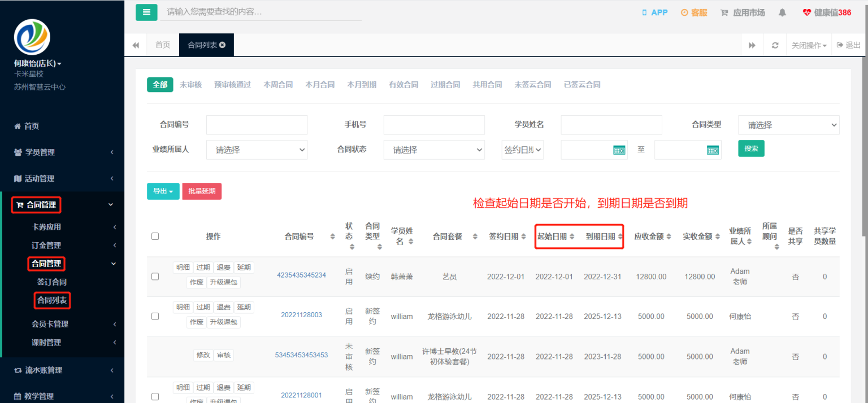
Task: Click the tab scroll-right double arrow
Action: coord(752,45)
